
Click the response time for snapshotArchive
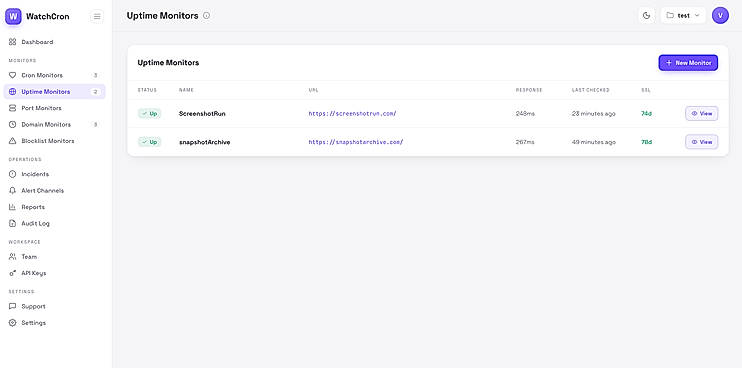(x=525, y=142)
